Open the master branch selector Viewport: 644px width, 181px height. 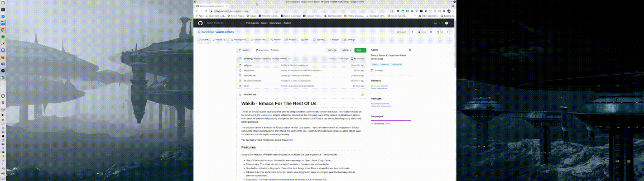coord(245,50)
